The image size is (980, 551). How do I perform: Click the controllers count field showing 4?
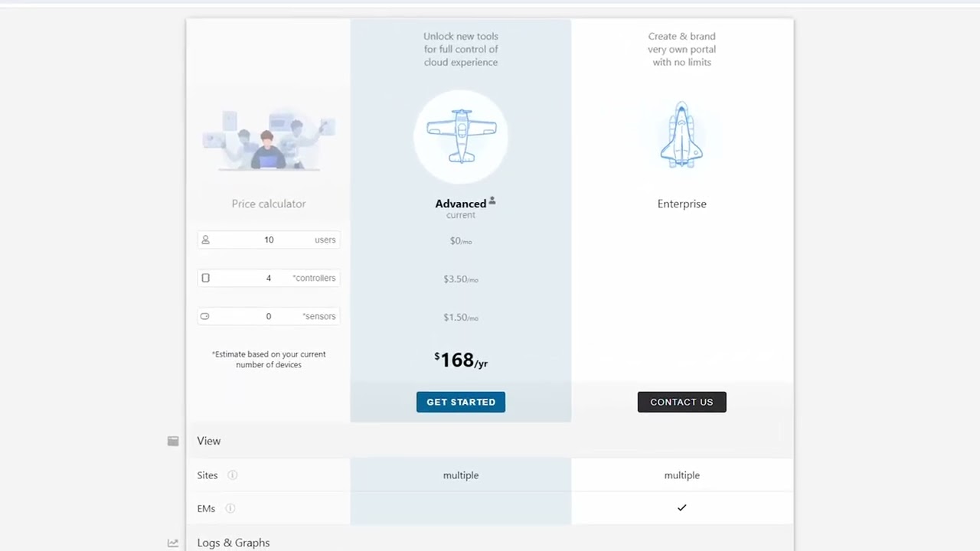point(269,278)
